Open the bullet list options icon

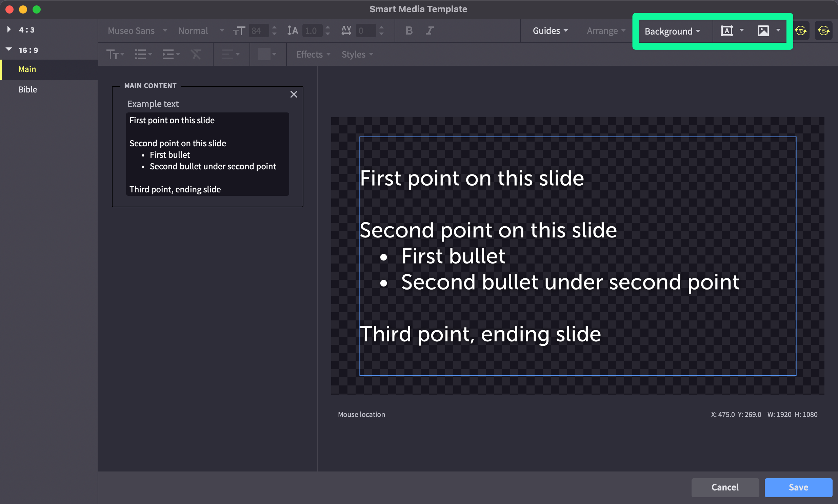point(143,54)
